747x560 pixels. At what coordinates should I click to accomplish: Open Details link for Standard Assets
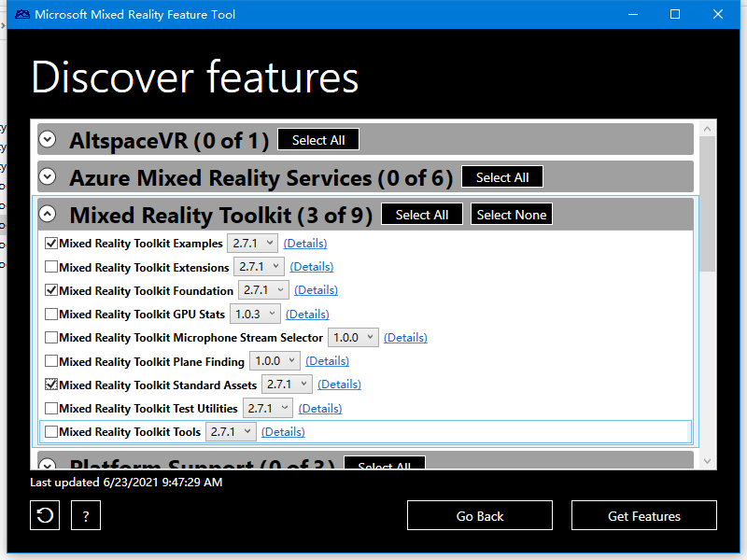point(339,385)
